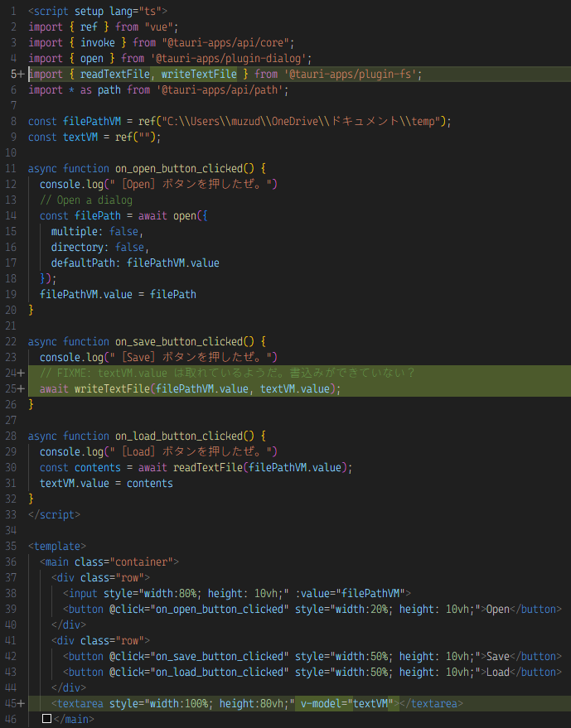Click line number 10 in the gutter
The height and width of the screenshot is (728, 571).
click(x=11, y=152)
